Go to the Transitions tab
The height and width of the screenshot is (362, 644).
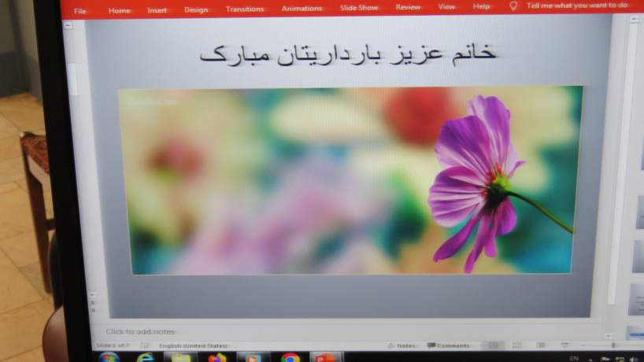click(x=245, y=9)
